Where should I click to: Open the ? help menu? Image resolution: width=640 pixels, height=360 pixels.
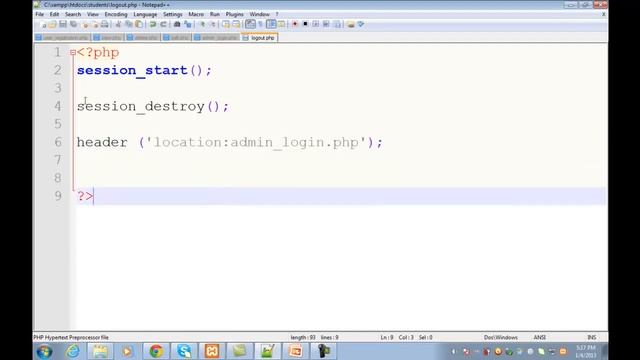277,14
